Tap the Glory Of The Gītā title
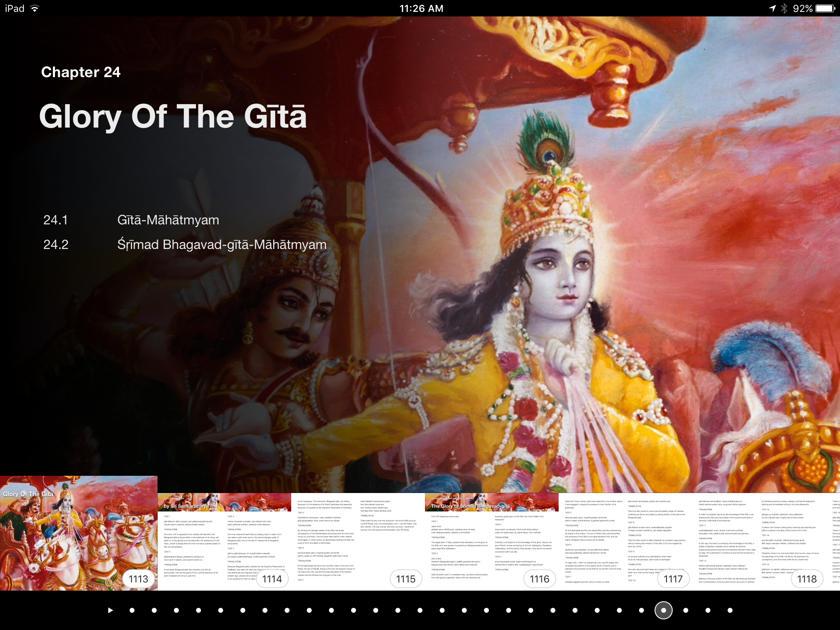The image size is (840, 630). (173, 116)
